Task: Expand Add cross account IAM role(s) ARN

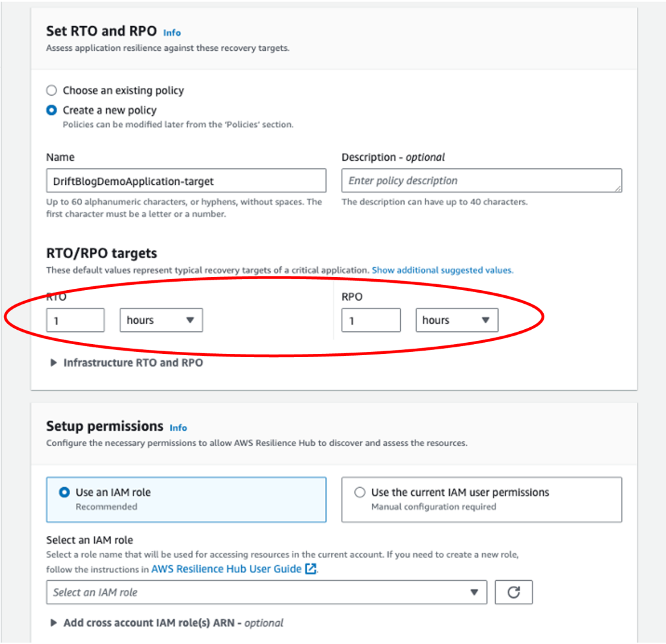Action: [x=173, y=623]
